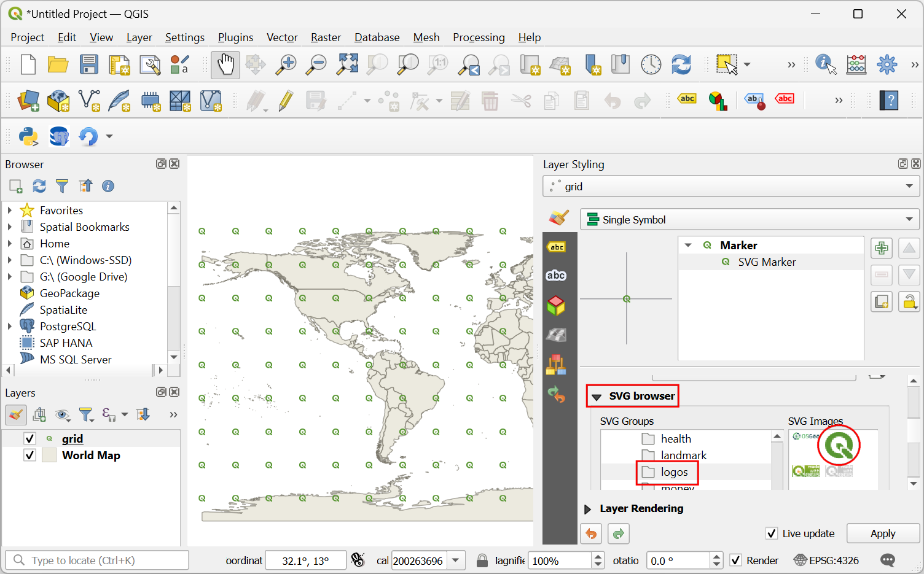Open the Processing menu
The image size is (924, 574).
pyautogui.click(x=479, y=37)
